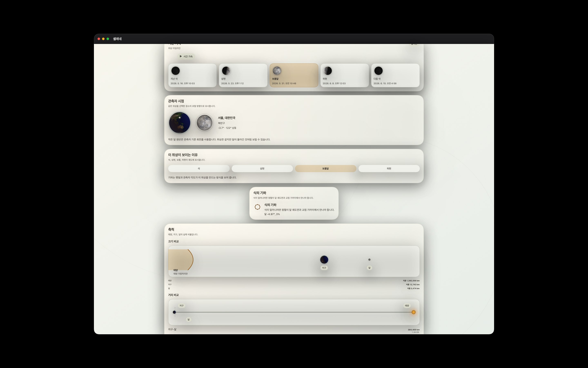Click the 태양 가장자리만 caption
The image size is (588, 368).
coord(180,274)
